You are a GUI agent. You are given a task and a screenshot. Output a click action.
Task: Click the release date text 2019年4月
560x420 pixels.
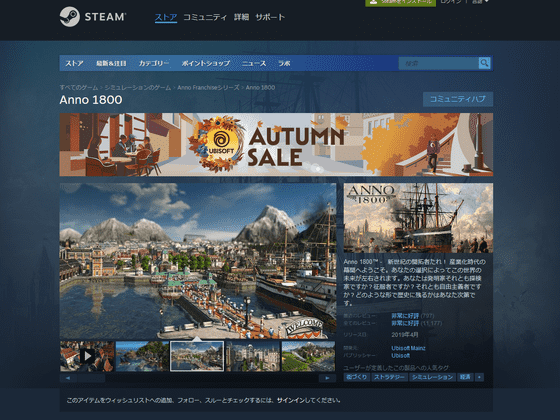tap(405, 335)
